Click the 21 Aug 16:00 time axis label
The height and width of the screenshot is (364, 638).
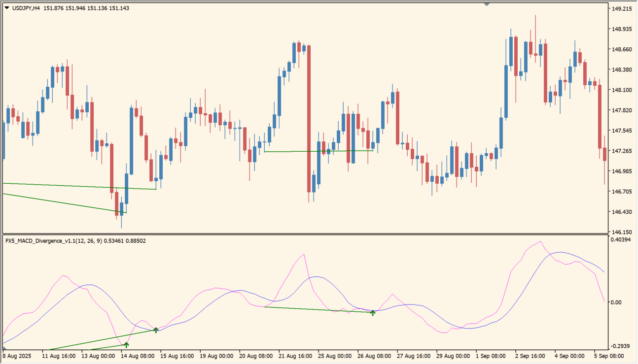tap(296, 355)
